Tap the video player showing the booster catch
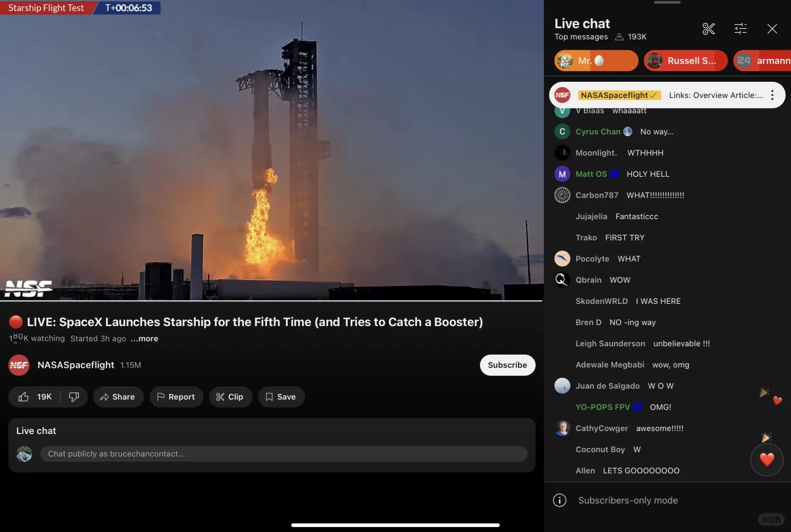Viewport: 791px width, 532px height. click(271, 150)
